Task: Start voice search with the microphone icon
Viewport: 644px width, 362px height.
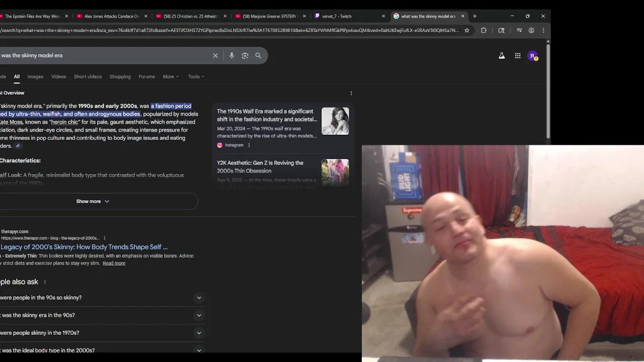Action: click(x=231, y=56)
